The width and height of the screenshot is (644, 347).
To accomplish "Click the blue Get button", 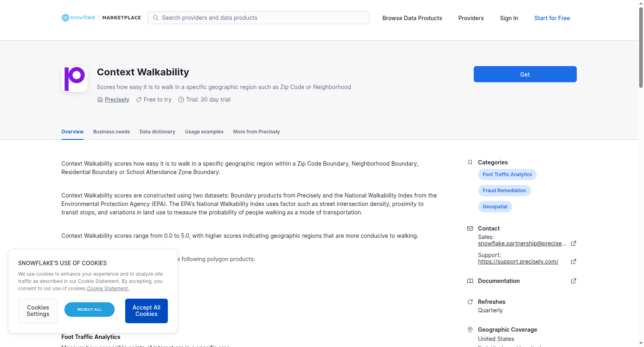I will [525, 74].
